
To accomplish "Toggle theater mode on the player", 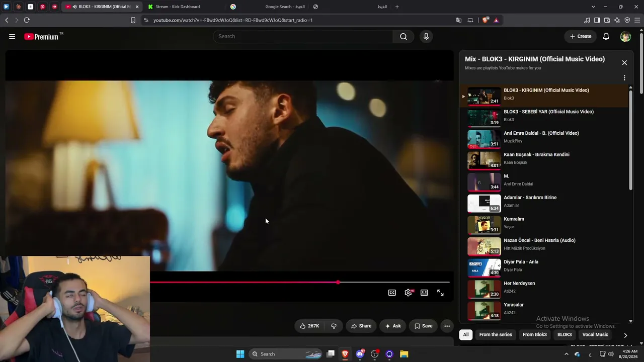I will (x=424, y=293).
